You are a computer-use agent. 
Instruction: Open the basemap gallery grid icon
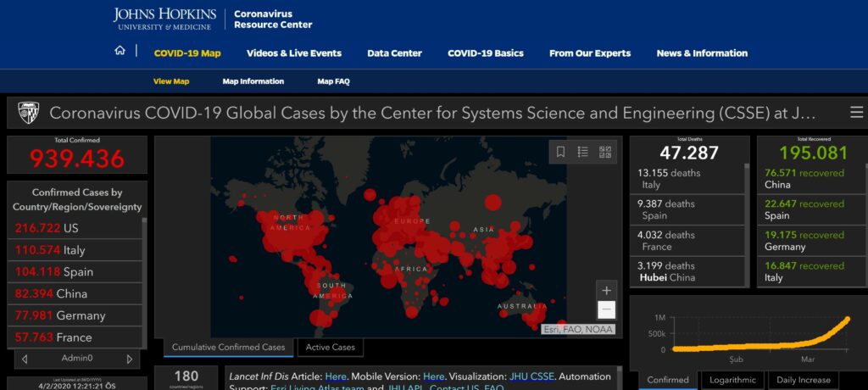605,152
